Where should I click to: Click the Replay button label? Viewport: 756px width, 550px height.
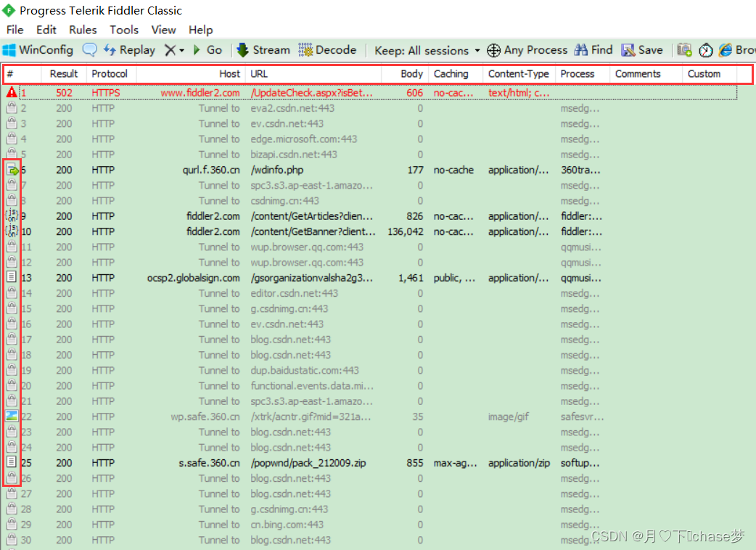coord(137,50)
